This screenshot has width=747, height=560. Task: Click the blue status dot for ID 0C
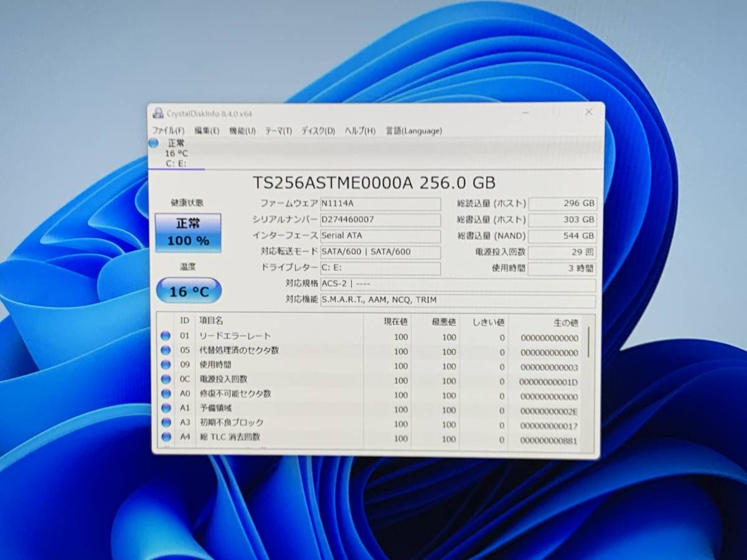tap(166, 379)
